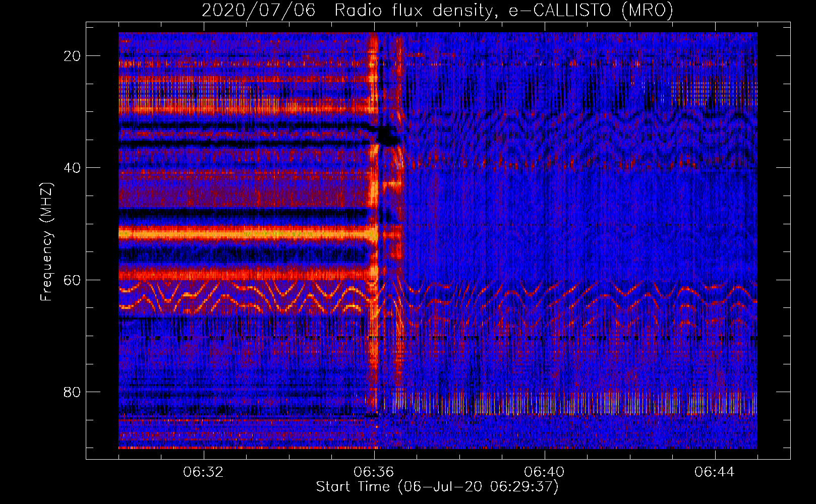Click the "Frequency (MHZ)" y-axis label
The height and width of the screenshot is (504, 816).
click(46, 241)
